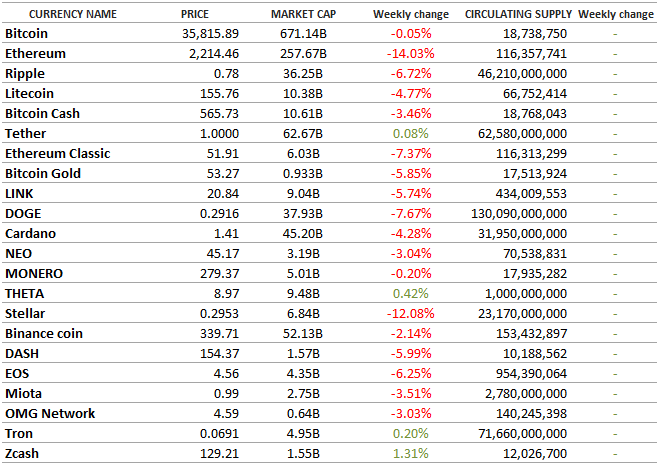Click Litecoin price 155.76
The width and height of the screenshot is (661, 464).
click(x=219, y=94)
